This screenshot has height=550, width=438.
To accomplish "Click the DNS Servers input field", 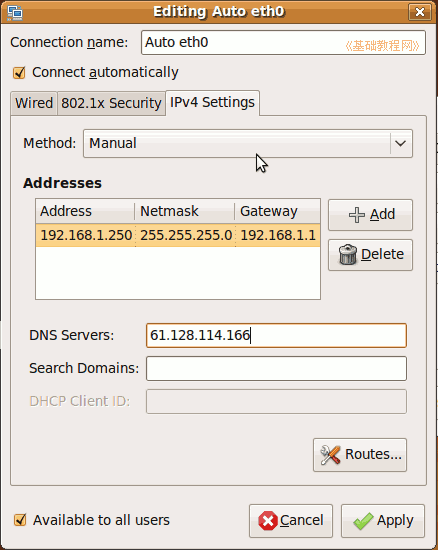I will coord(276,336).
